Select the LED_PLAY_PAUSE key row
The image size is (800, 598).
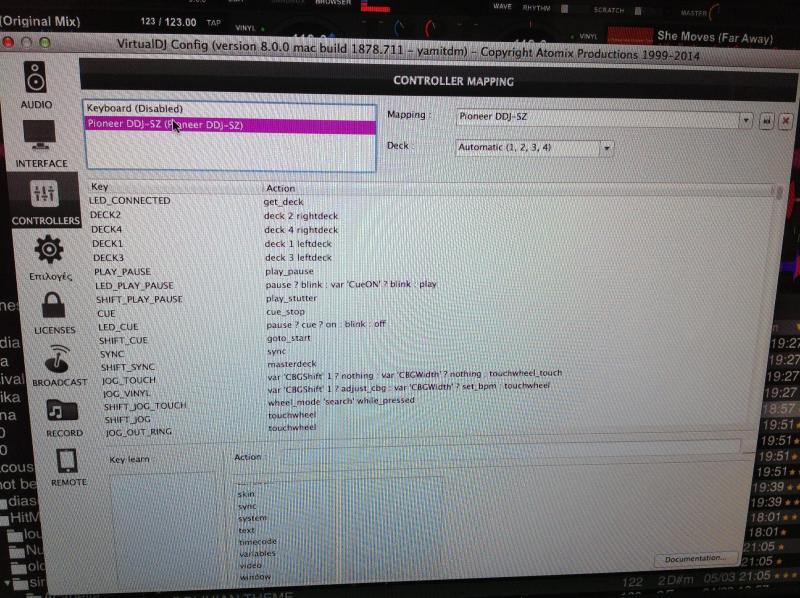(x=134, y=286)
